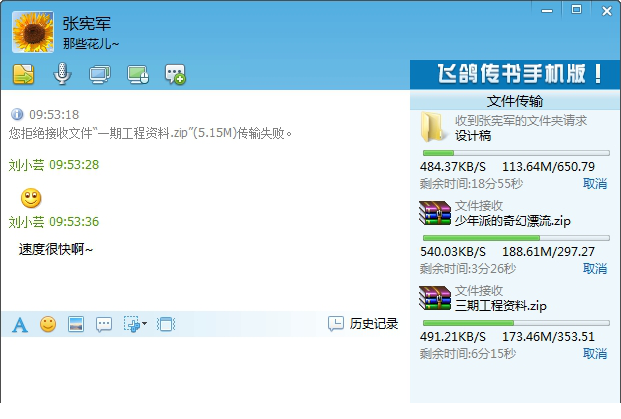Click the sunflower avatar of 张宪军

pyautogui.click(x=33, y=32)
